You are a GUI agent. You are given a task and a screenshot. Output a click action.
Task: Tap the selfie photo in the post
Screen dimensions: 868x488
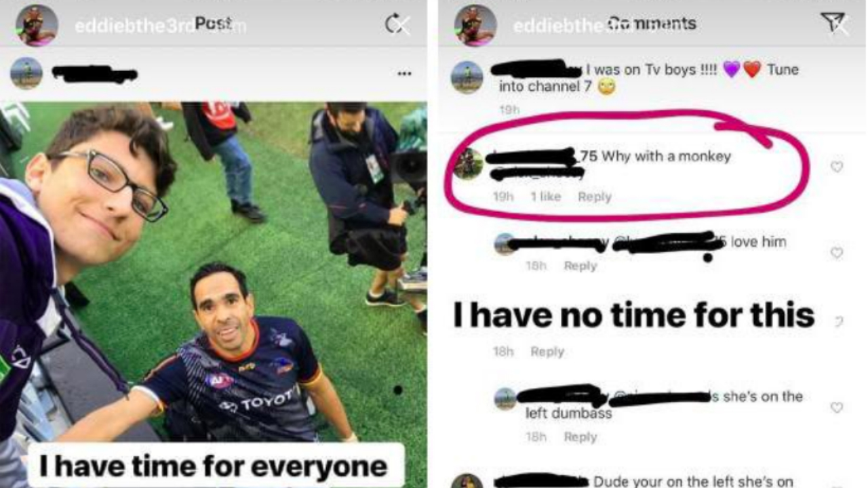[x=214, y=271]
